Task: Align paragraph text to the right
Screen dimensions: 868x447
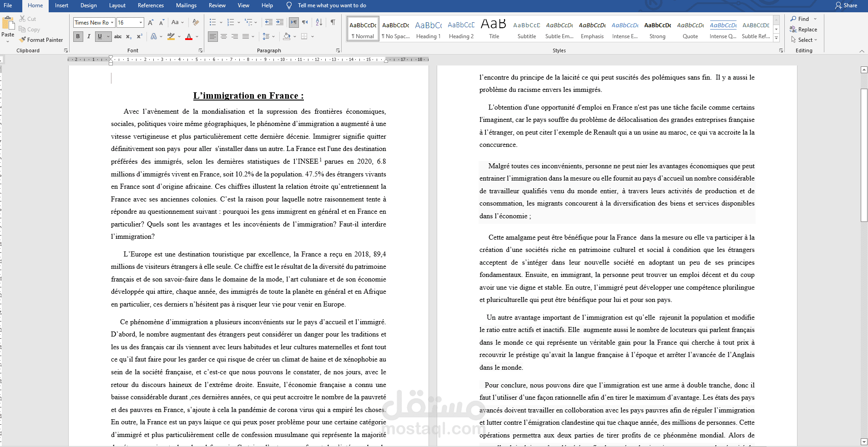Action: 235,36
